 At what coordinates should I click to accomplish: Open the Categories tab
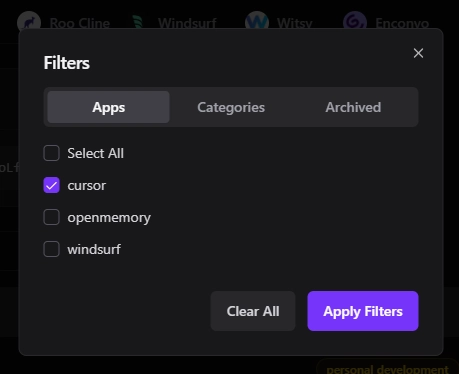(x=231, y=107)
